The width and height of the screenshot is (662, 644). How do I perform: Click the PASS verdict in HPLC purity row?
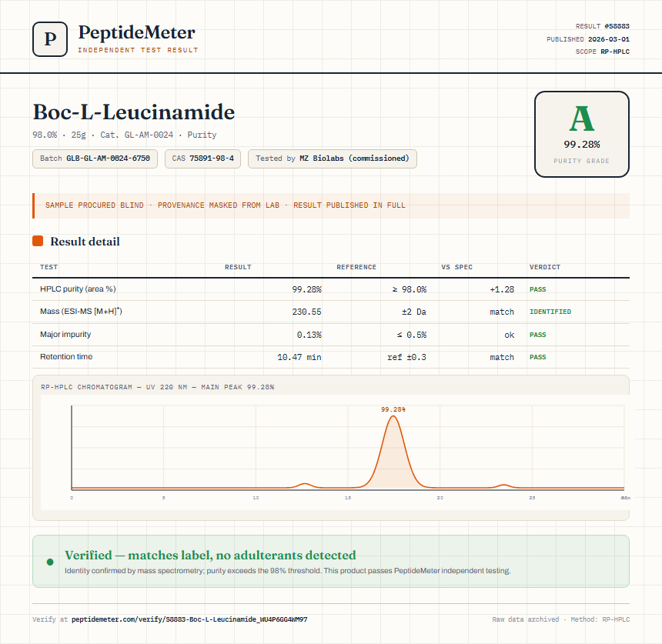538,289
